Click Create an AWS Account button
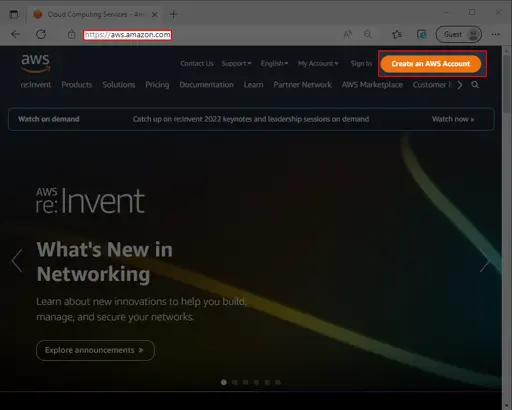This screenshot has height=410, width=512. [431, 64]
